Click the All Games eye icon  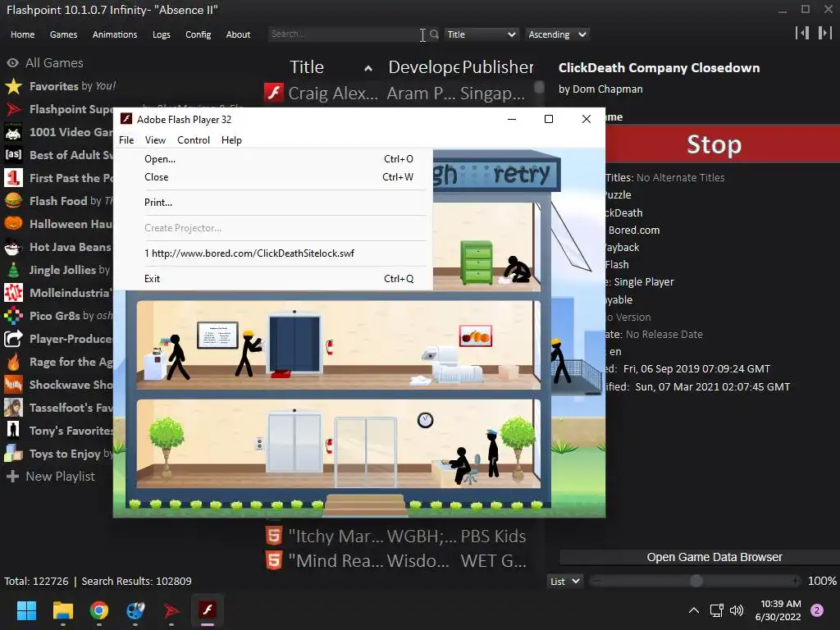[13, 63]
